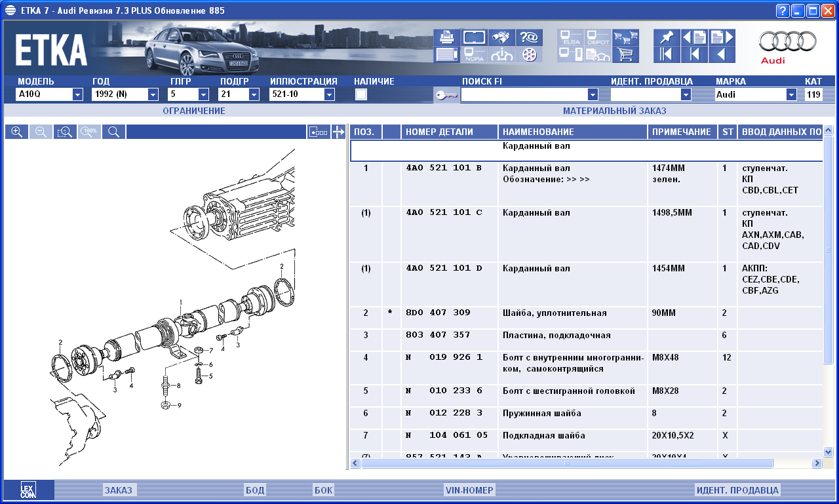Click the pushpin icon
The height and width of the screenshot is (504, 839).
[x=667, y=37]
